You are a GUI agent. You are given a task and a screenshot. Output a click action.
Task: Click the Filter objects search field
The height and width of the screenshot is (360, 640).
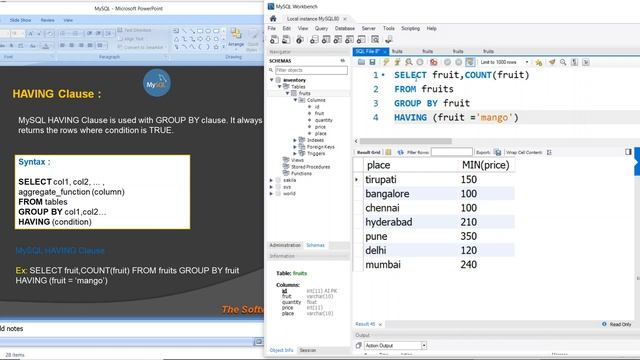pyautogui.click(x=311, y=70)
